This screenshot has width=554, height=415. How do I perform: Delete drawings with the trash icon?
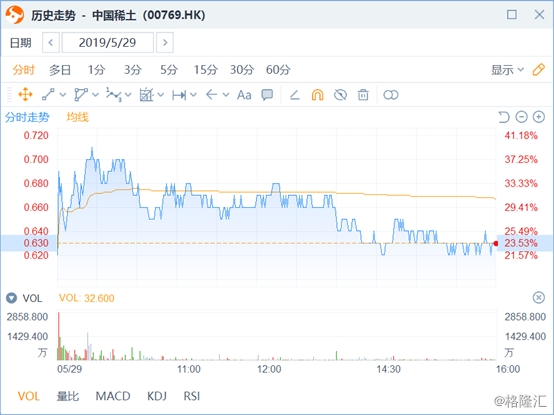coord(363,95)
